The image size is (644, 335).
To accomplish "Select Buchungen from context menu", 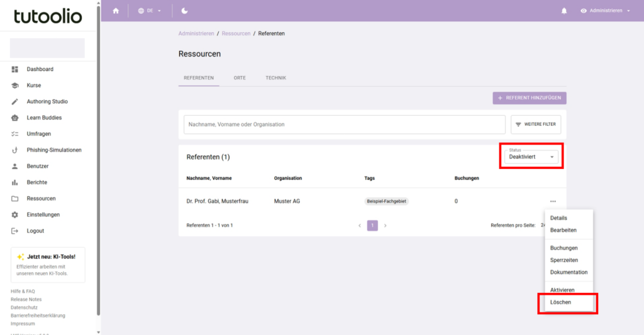I will 569,248.
